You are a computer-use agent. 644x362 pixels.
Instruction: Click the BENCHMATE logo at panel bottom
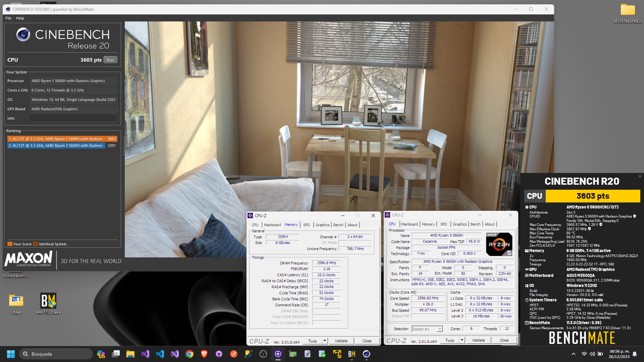click(582, 338)
